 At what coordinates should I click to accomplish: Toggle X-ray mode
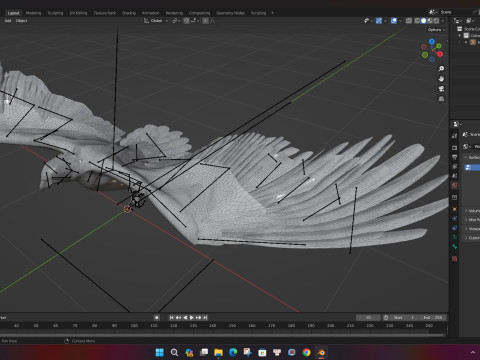tap(409, 21)
